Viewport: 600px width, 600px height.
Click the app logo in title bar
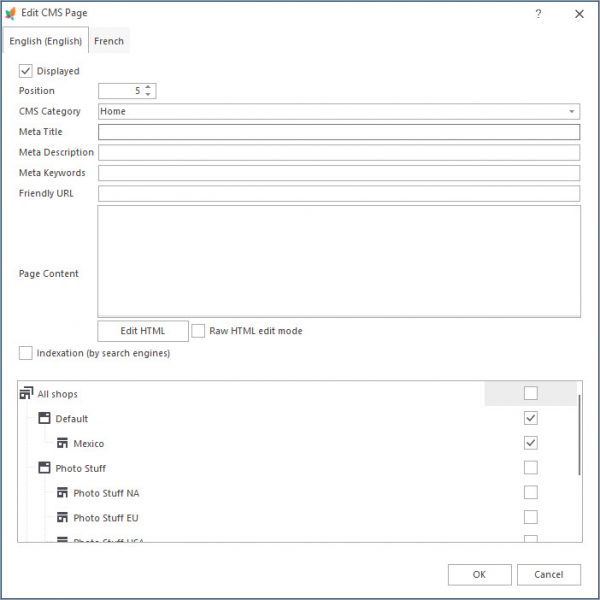11,14
